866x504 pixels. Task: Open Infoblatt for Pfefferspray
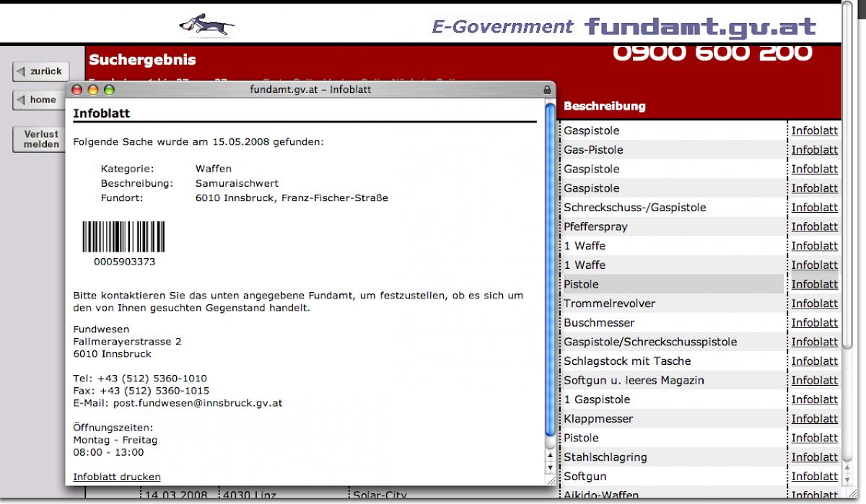click(x=814, y=226)
